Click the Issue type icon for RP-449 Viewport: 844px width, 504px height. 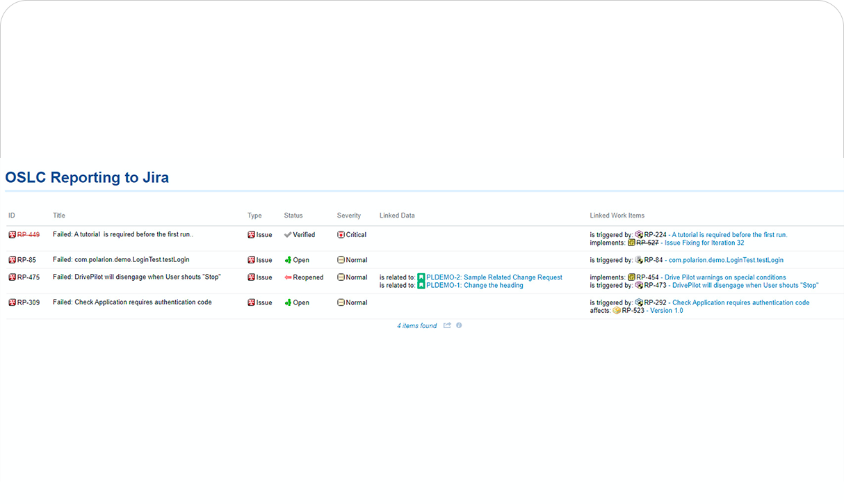pyautogui.click(x=251, y=234)
